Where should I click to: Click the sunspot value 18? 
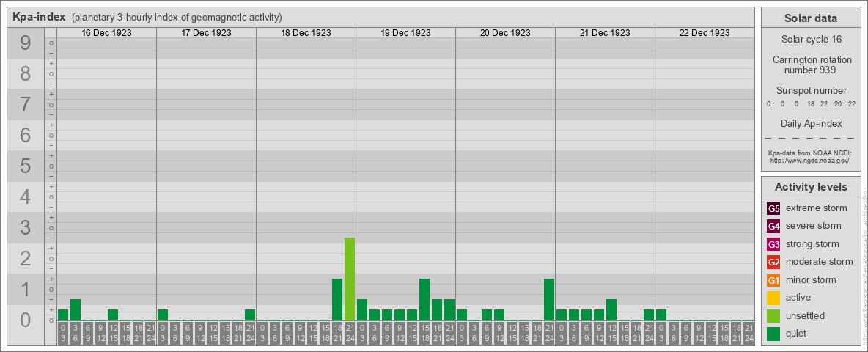coord(810,104)
